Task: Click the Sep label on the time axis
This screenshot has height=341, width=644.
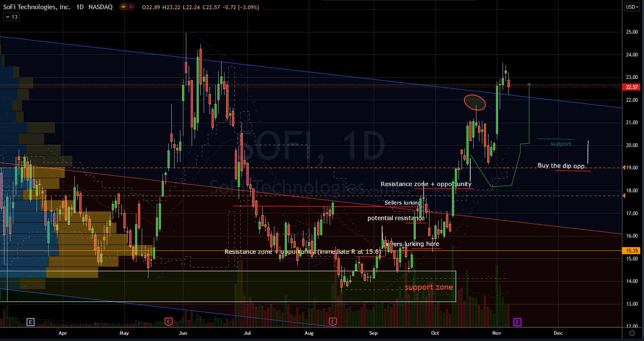Action: [x=373, y=333]
